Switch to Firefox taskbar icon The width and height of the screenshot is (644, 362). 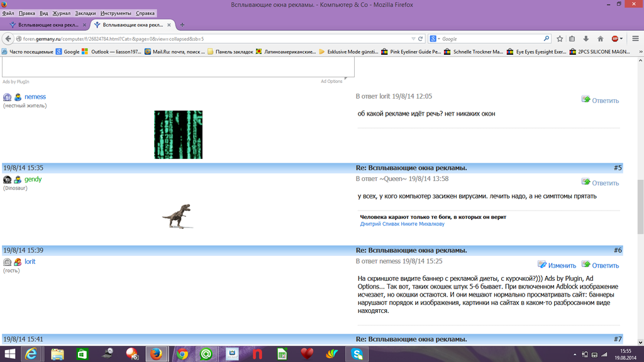[157, 354]
